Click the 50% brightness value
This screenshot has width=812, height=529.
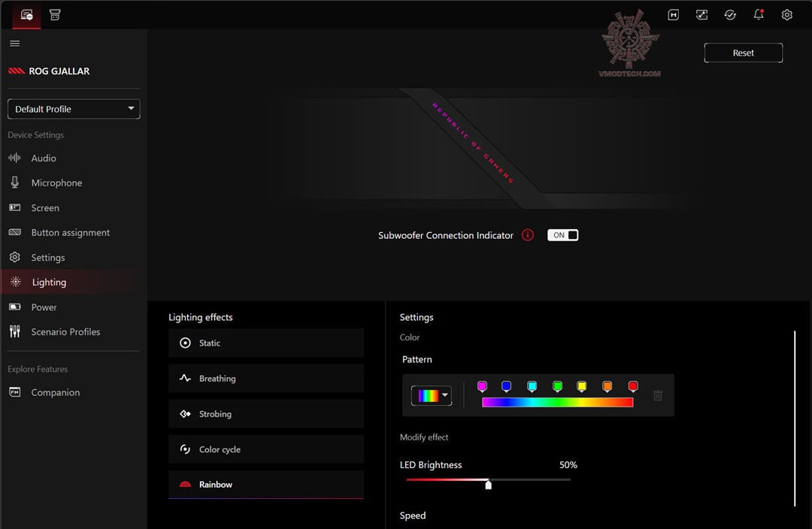(568, 465)
